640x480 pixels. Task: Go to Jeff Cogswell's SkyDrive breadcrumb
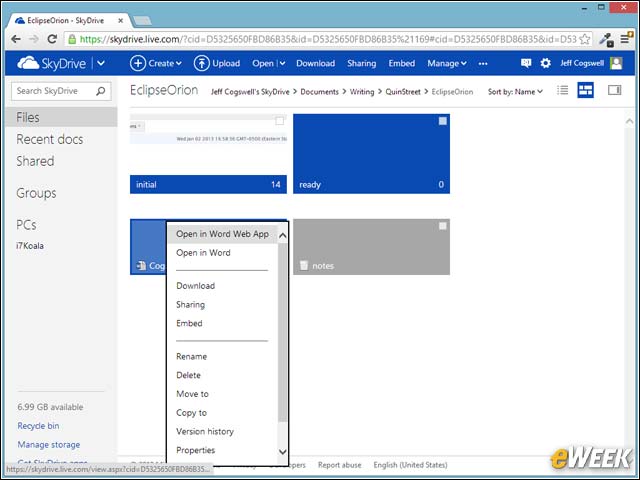point(250,92)
